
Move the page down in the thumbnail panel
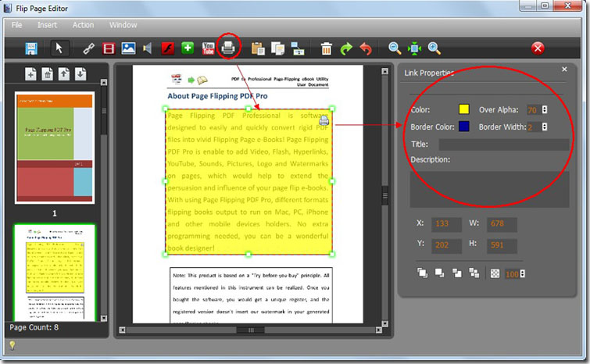[x=80, y=74]
